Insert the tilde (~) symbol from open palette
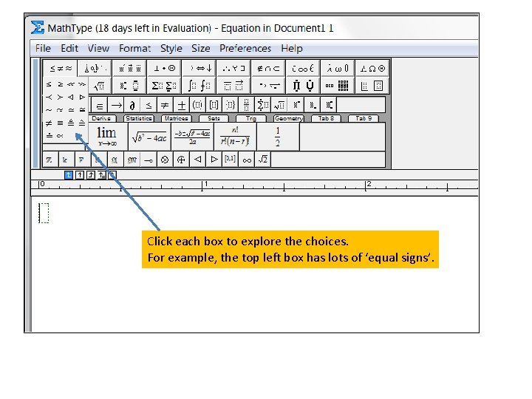Viewport: 532px width, 399px height. click(50, 110)
